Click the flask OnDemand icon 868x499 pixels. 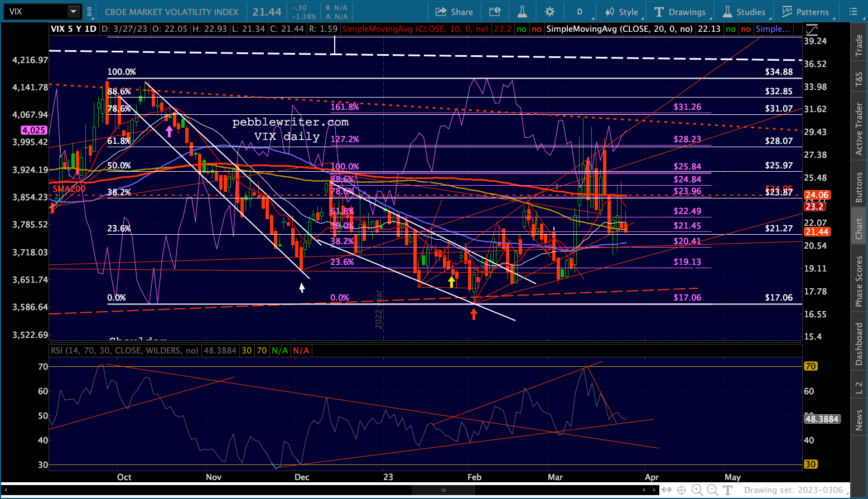(x=523, y=12)
